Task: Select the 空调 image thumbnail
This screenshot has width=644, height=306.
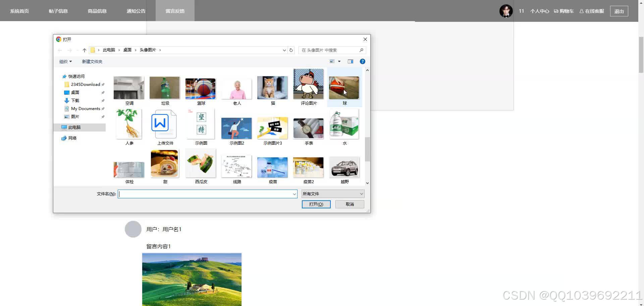Action: tap(129, 88)
